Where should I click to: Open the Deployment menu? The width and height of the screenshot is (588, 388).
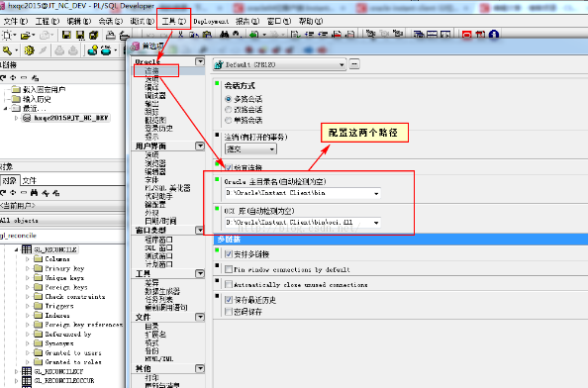click(x=211, y=22)
